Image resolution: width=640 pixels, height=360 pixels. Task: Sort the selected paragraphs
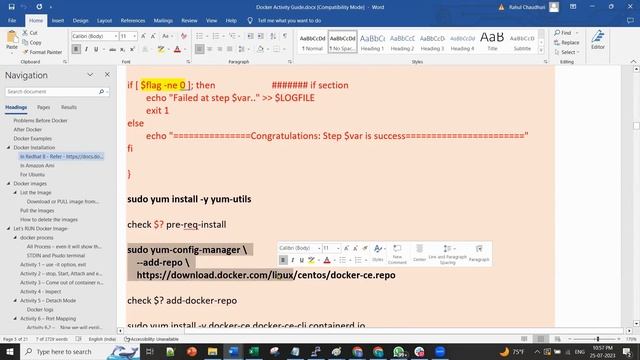pyautogui.click(x=273, y=36)
